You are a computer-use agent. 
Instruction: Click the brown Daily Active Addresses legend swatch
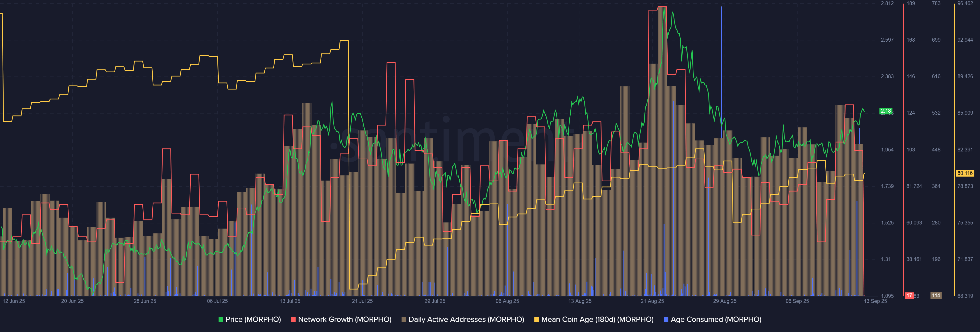coord(404,319)
